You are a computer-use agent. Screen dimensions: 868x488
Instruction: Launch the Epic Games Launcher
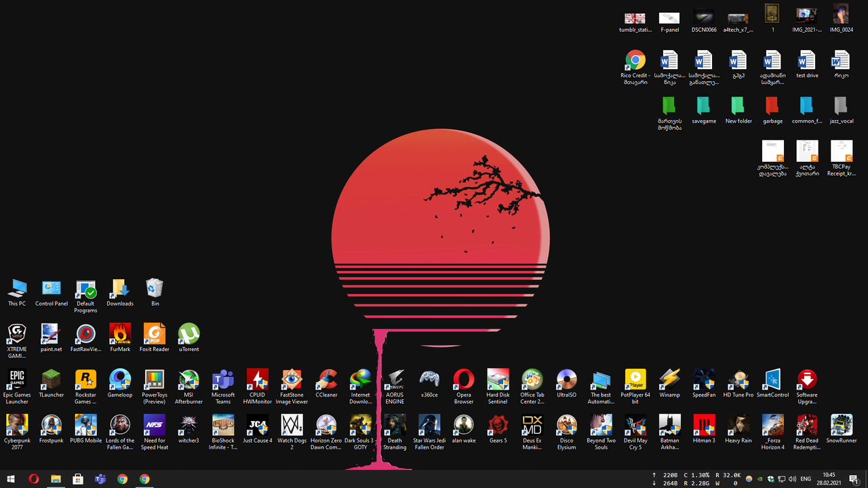[17, 382]
